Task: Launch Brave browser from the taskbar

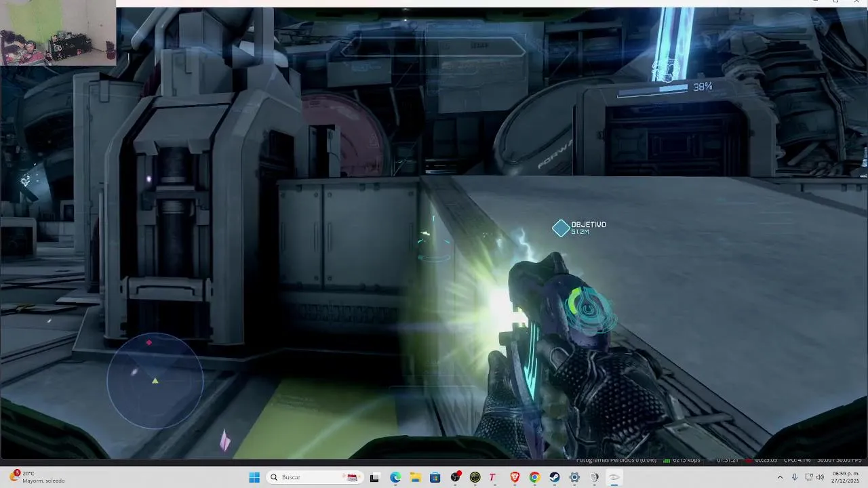Action: pyautogui.click(x=515, y=477)
